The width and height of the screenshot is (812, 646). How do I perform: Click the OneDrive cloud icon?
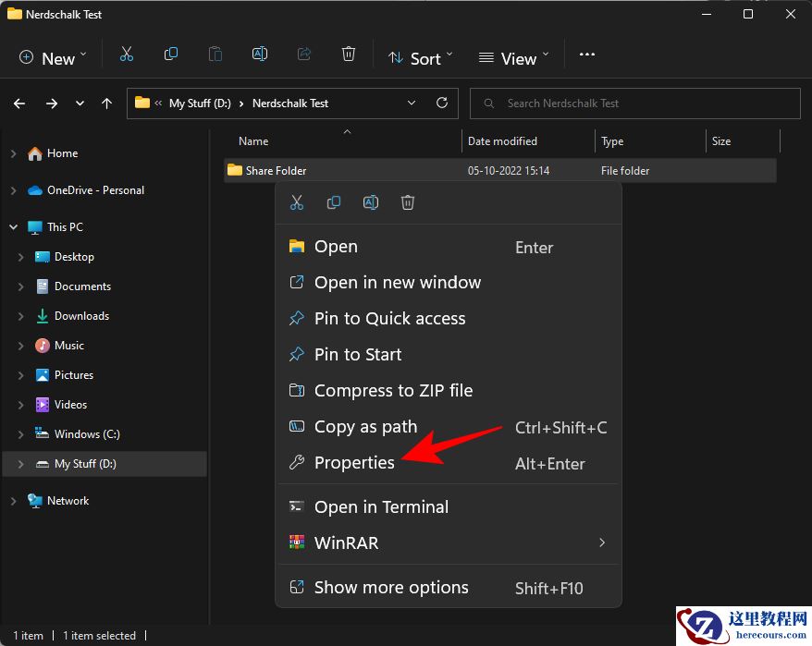[35, 190]
